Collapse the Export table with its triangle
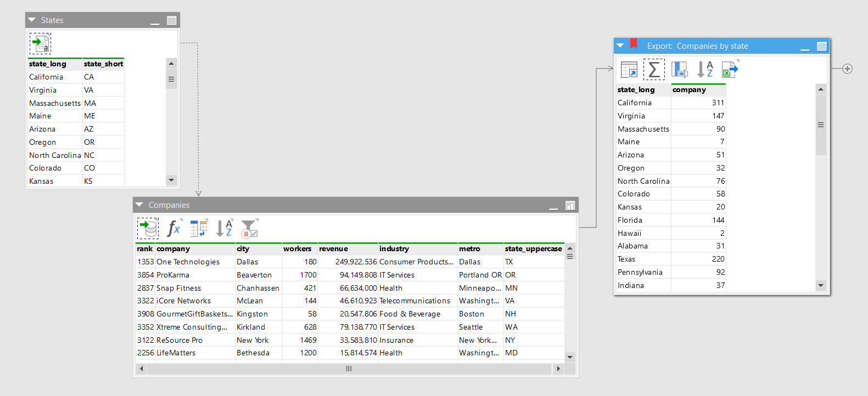The height and width of the screenshot is (396, 868). tap(620, 46)
